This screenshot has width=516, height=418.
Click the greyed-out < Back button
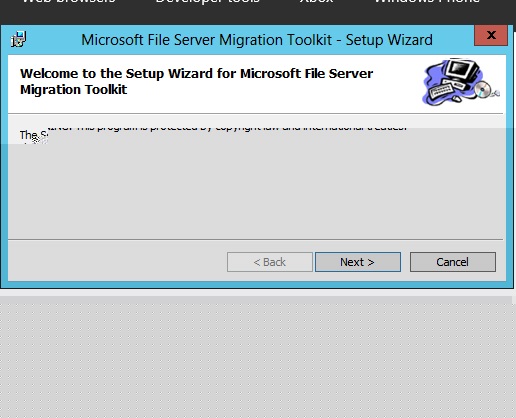(270, 262)
